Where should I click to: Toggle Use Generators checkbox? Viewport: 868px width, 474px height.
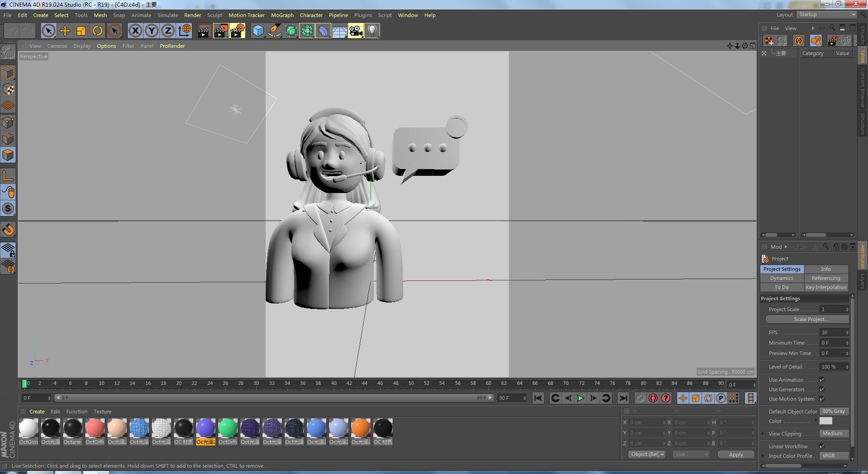822,389
